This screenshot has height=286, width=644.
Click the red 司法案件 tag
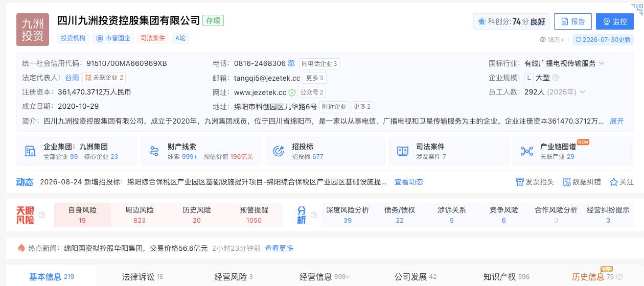click(x=153, y=38)
